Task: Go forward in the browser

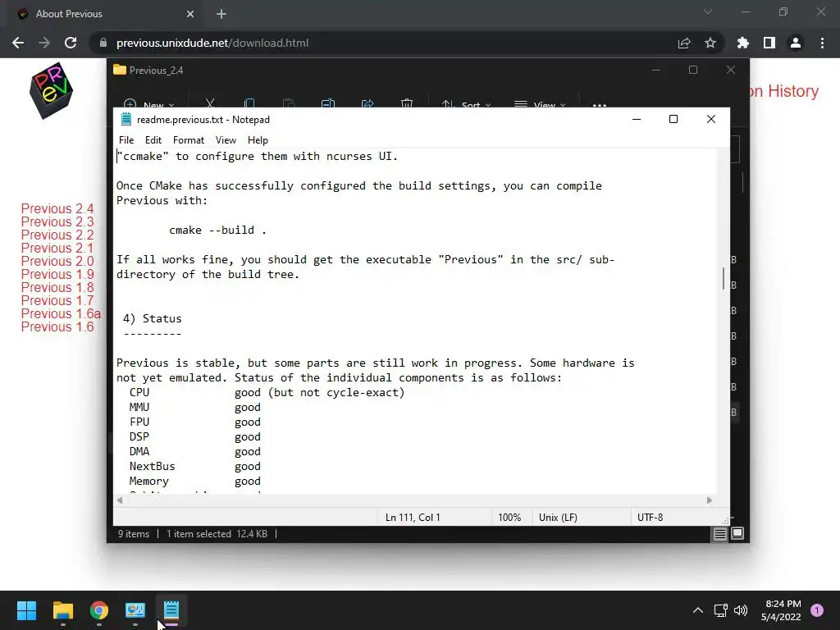Action: point(44,43)
